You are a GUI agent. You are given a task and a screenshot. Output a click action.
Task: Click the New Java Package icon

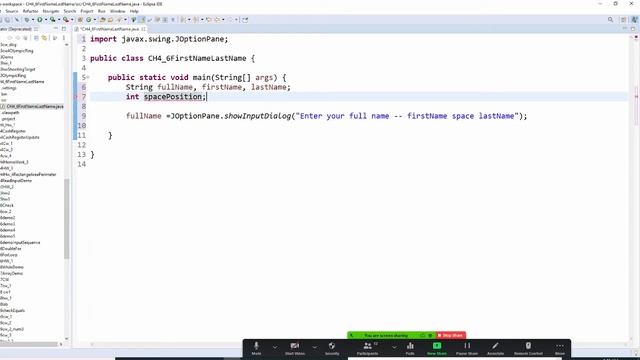pyautogui.click(x=80, y=20)
